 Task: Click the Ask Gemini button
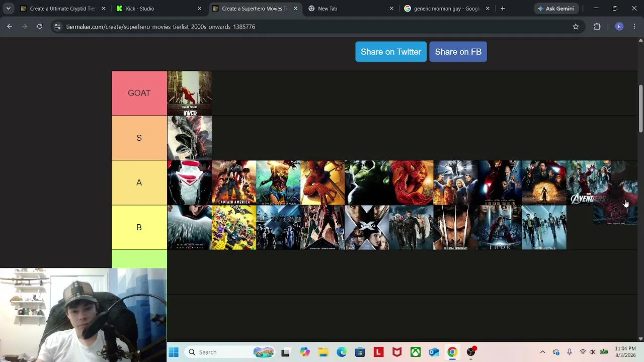[x=555, y=9]
